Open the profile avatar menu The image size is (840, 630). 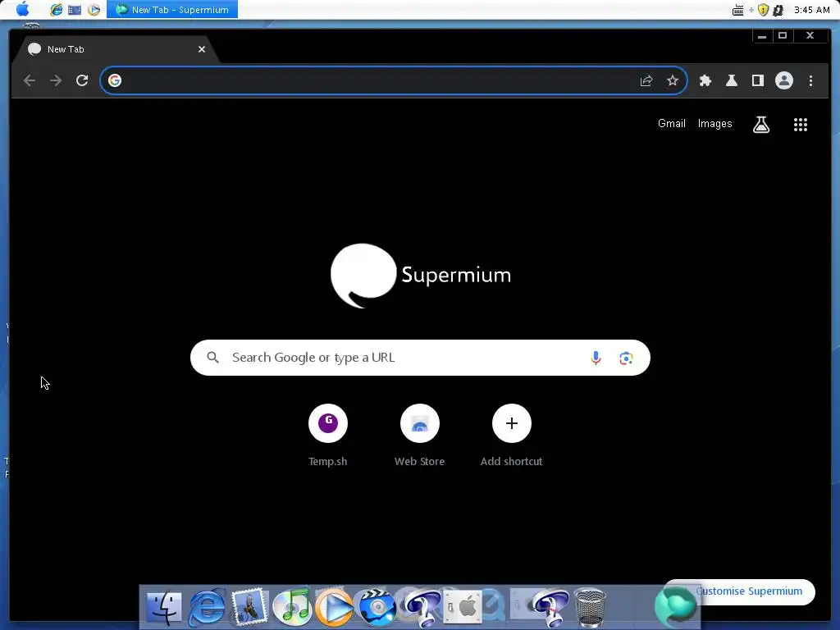click(x=783, y=80)
